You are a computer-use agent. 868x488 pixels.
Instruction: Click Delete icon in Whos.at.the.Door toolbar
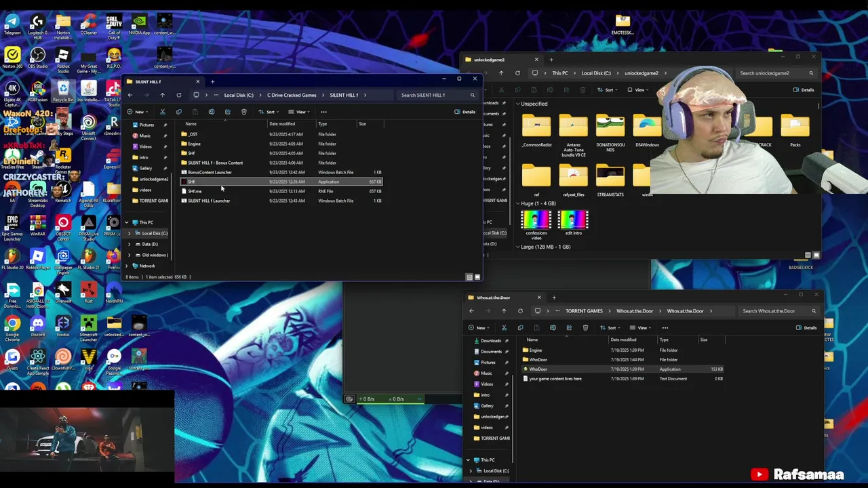pos(585,328)
